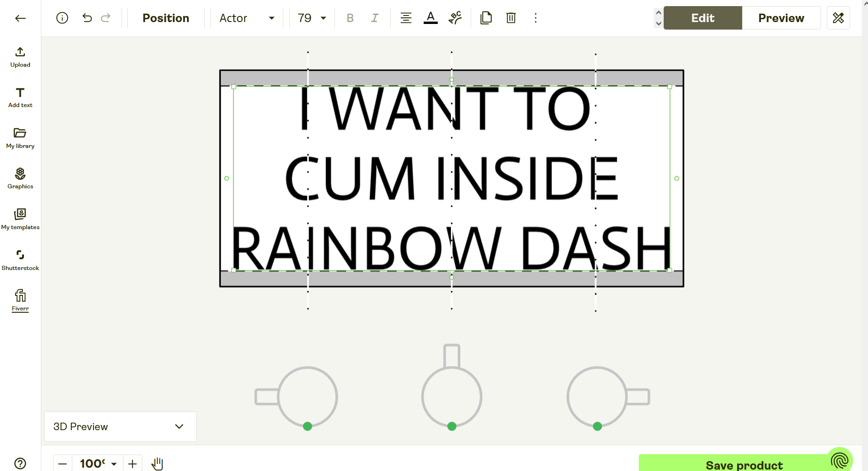Open the curved text effect tool
Viewport: 868px width, 471px height.
point(455,18)
